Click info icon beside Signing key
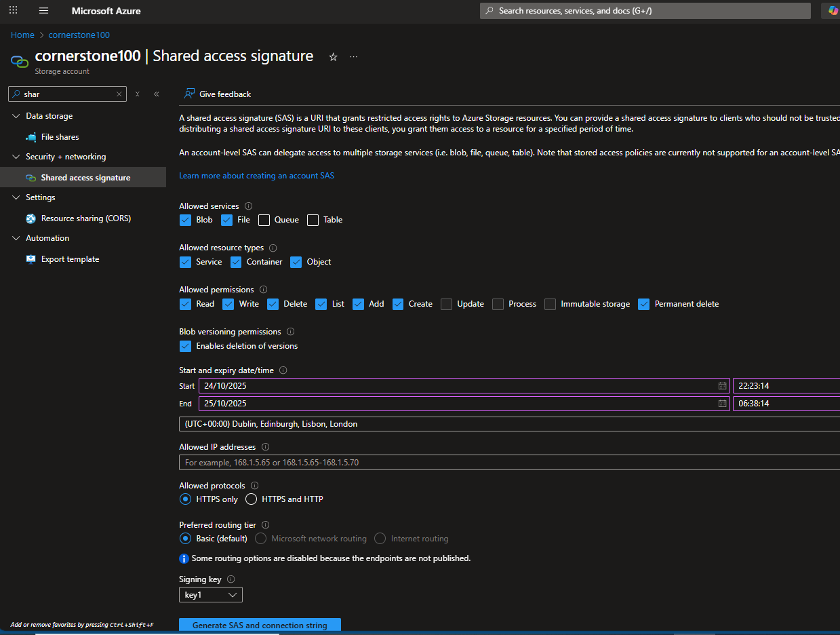Viewport: 840px width, 635px height. pyautogui.click(x=231, y=579)
